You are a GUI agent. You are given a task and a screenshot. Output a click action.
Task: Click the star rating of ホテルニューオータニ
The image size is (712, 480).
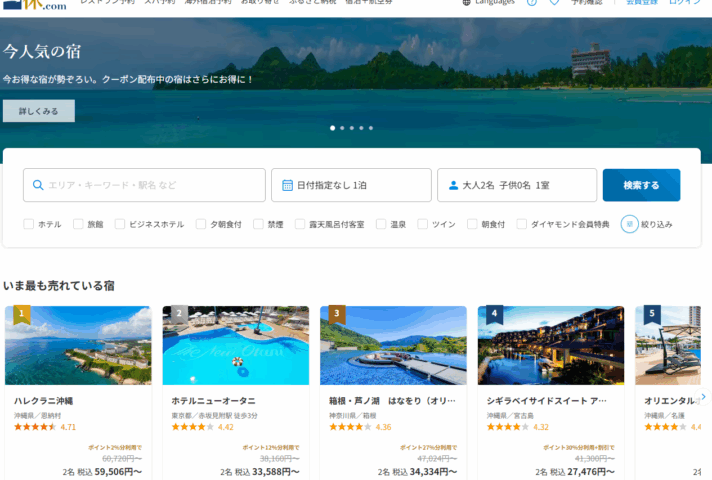(x=193, y=427)
